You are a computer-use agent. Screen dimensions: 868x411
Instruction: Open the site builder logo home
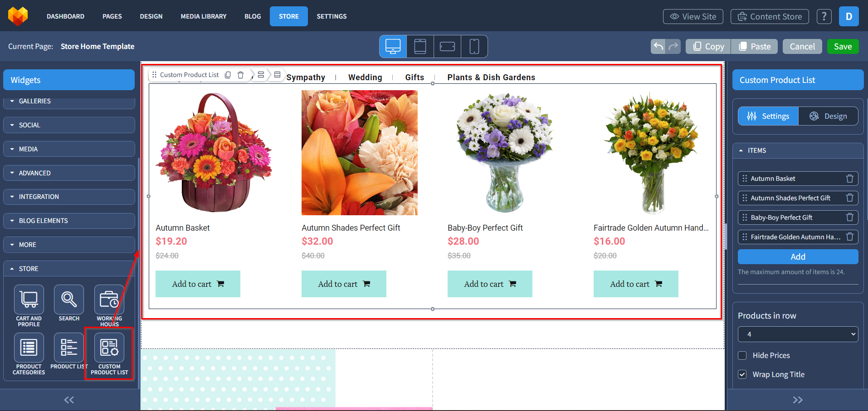(x=18, y=16)
